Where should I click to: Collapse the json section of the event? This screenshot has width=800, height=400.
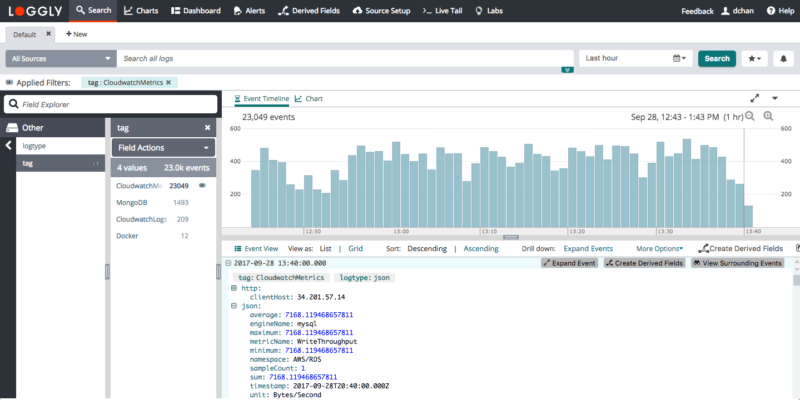tap(233, 306)
